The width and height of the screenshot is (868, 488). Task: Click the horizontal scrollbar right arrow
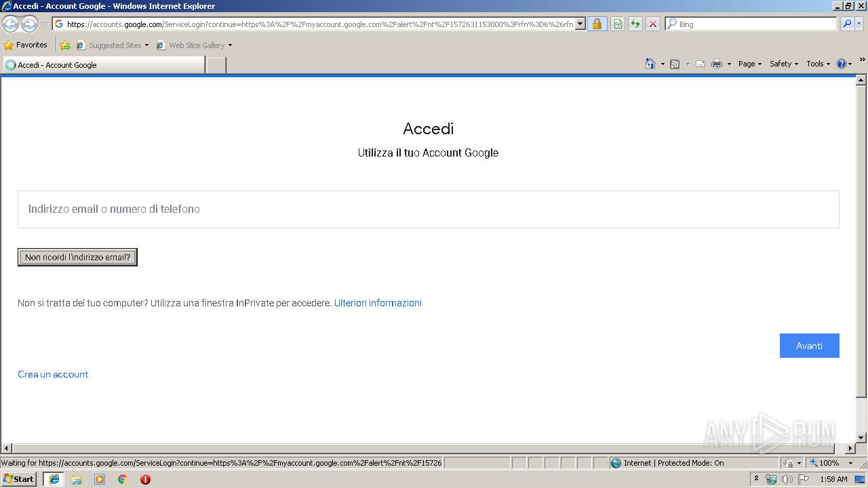[x=850, y=449]
